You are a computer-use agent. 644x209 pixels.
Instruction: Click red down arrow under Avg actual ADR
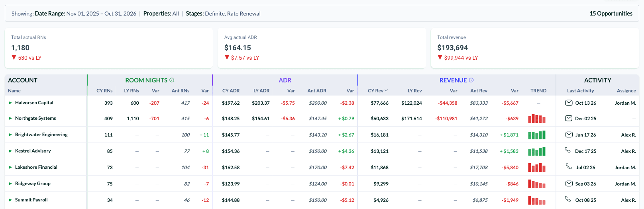[227, 57]
